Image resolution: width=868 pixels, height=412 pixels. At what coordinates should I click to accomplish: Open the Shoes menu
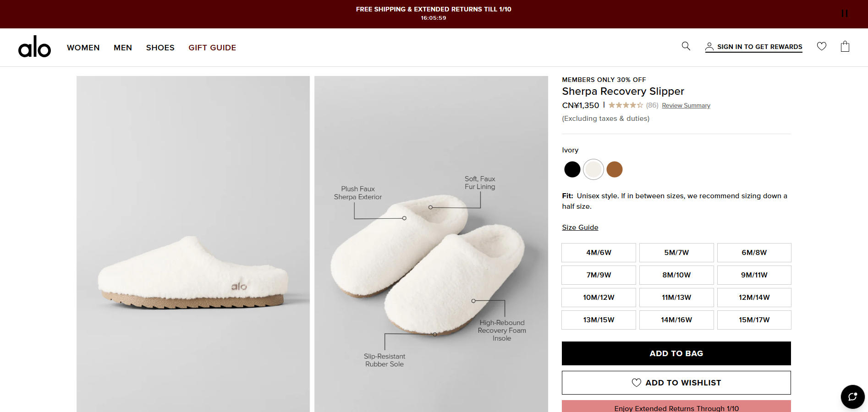pos(160,48)
